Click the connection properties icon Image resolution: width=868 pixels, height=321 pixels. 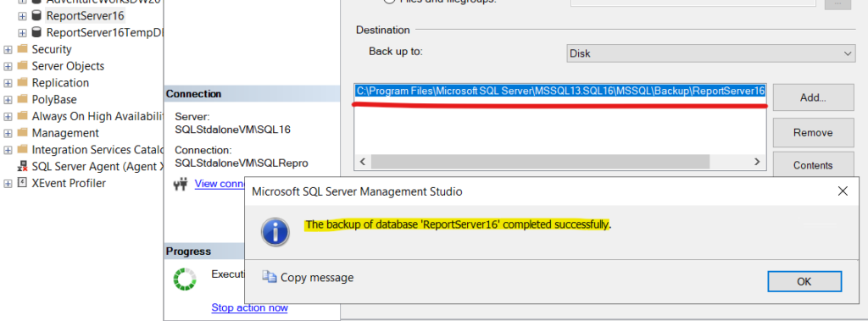(x=181, y=185)
